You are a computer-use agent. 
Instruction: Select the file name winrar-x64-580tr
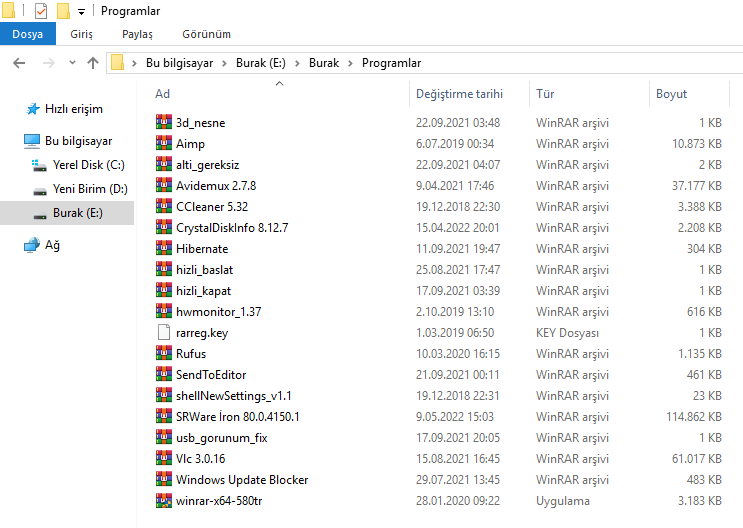tap(219, 501)
